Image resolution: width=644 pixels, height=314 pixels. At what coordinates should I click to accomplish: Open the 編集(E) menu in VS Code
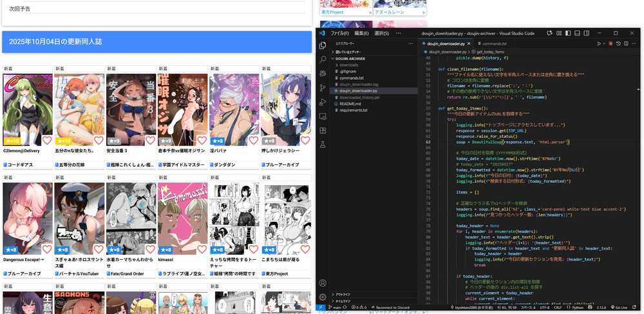[361, 34]
